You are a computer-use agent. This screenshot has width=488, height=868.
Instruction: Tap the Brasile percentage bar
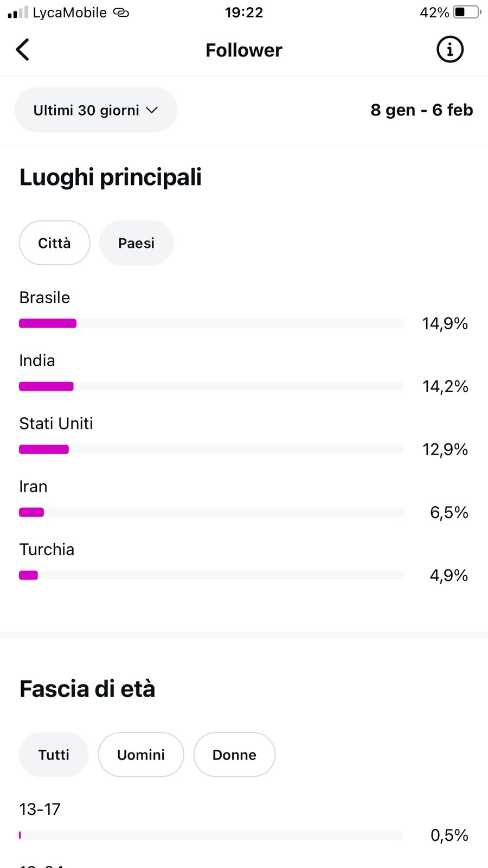tap(211, 323)
